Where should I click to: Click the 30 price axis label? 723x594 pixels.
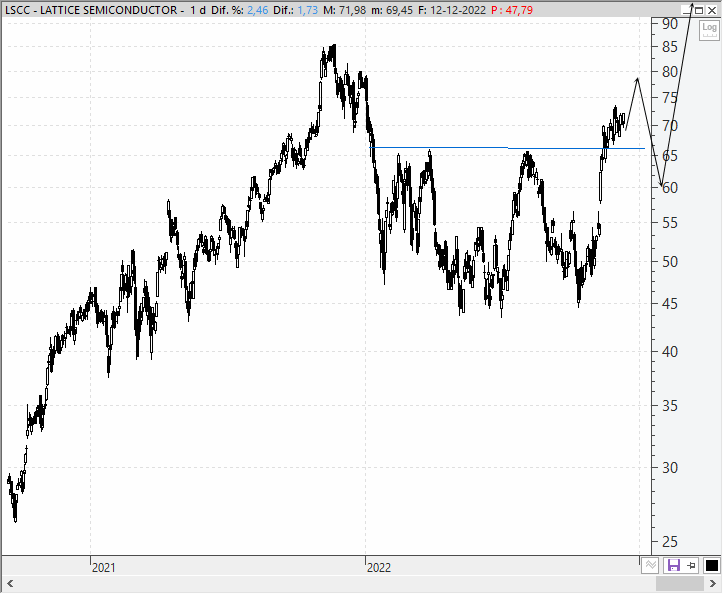[670, 468]
